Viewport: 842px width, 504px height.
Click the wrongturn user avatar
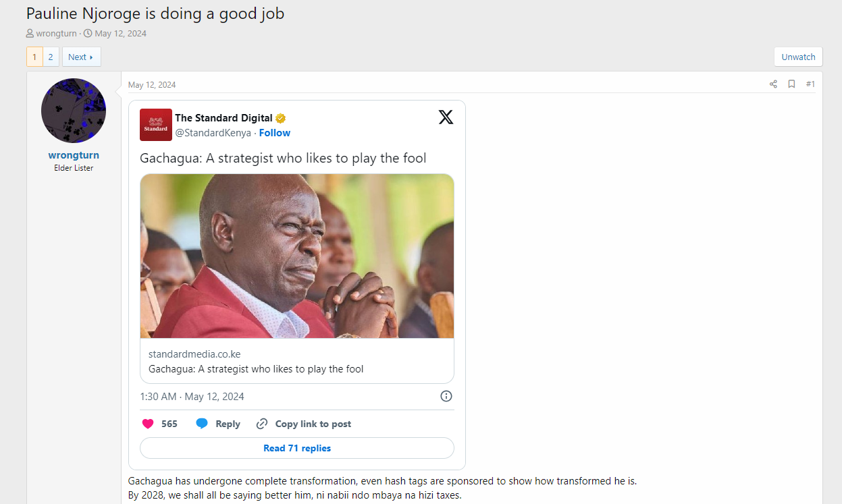74,111
